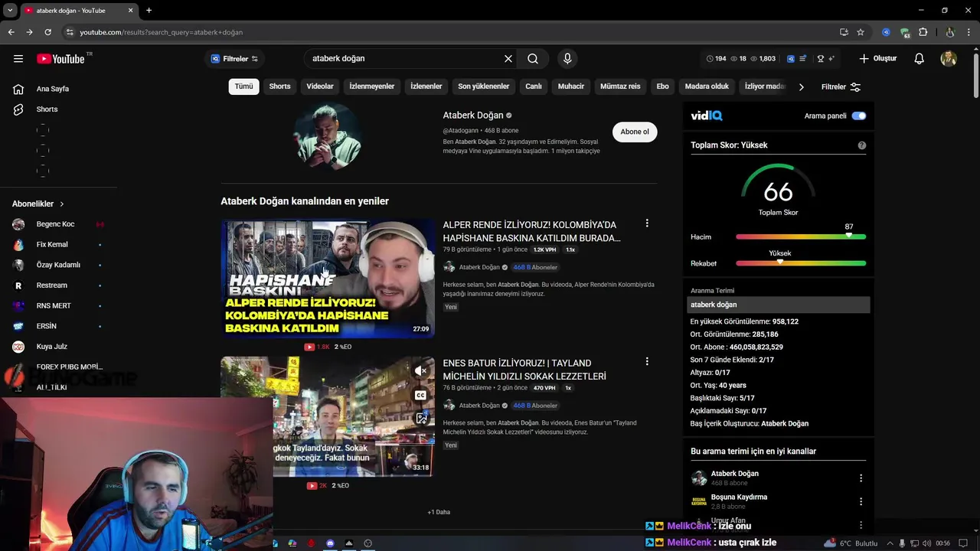Select the Videolar filter chip
Screen dimensions: 980x551
[x=320, y=86]
